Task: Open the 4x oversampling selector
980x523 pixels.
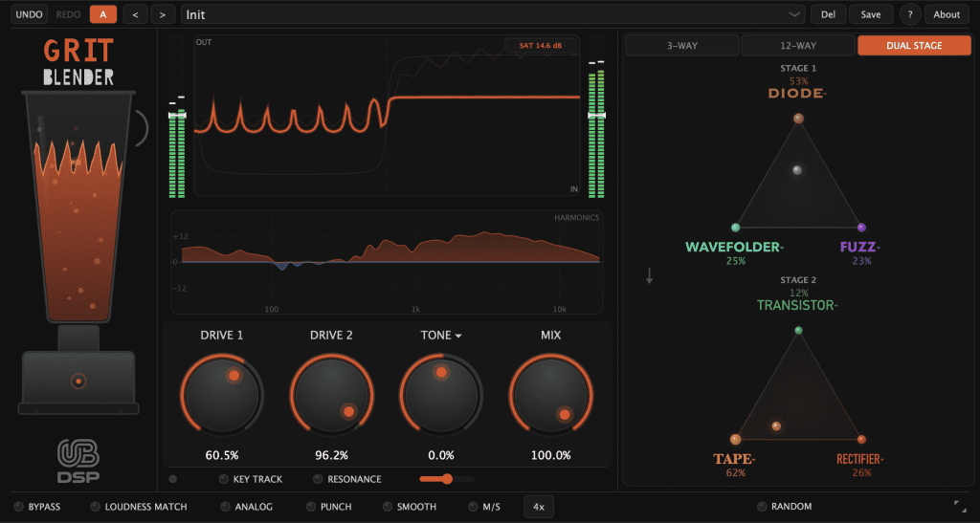Action: tap(539, 506)
